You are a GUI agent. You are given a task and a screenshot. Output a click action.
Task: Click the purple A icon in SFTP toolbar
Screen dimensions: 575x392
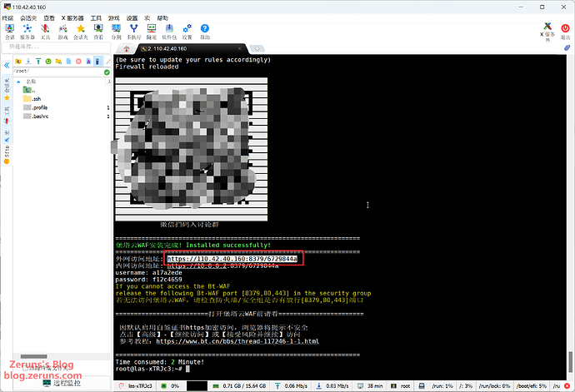pyautogui.click(x=88, y=62)
